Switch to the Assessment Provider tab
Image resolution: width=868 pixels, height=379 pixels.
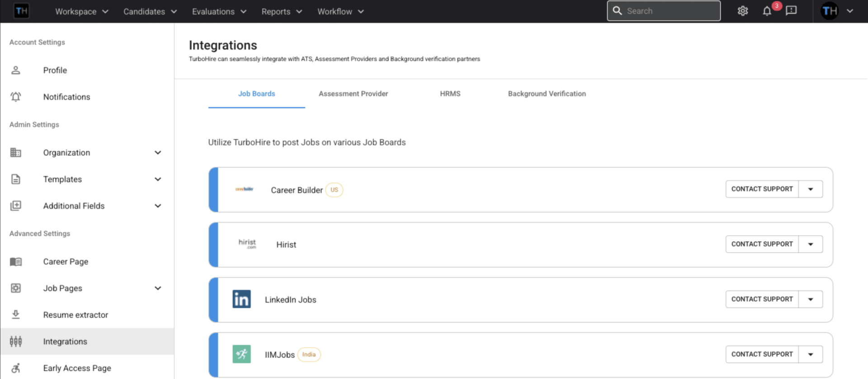(x=353, y=94)
